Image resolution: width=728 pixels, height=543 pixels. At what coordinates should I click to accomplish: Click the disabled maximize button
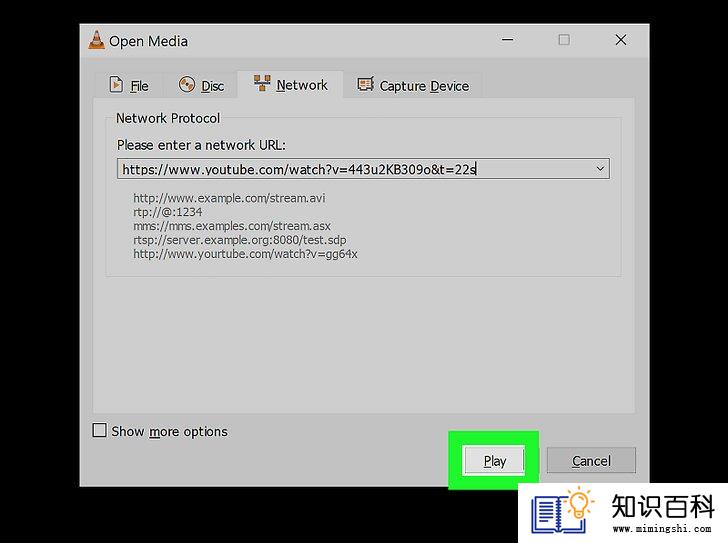pyautogui.click(x=564, y=40)
